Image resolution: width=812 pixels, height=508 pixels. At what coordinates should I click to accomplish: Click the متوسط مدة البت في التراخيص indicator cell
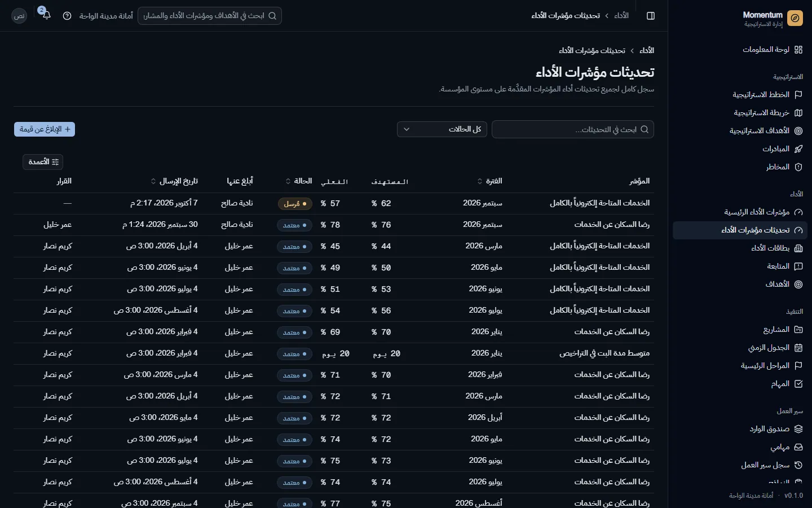pos(604,353)
